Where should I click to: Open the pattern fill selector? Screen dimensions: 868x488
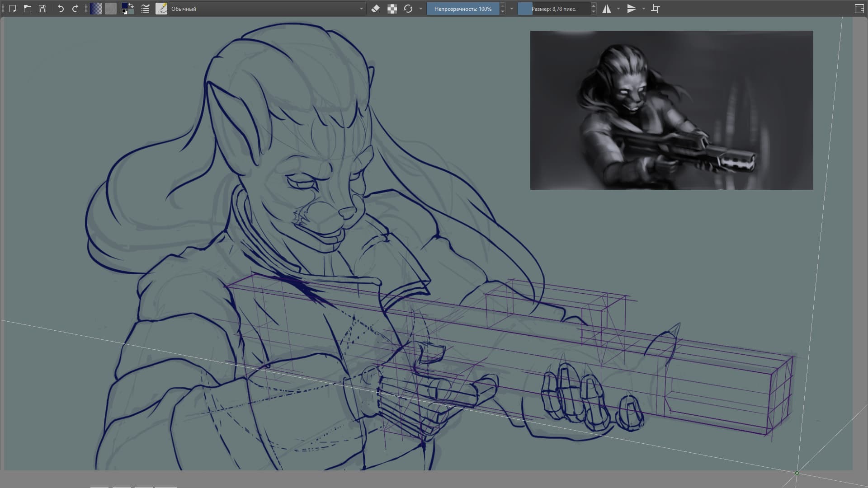coord(111,9)
